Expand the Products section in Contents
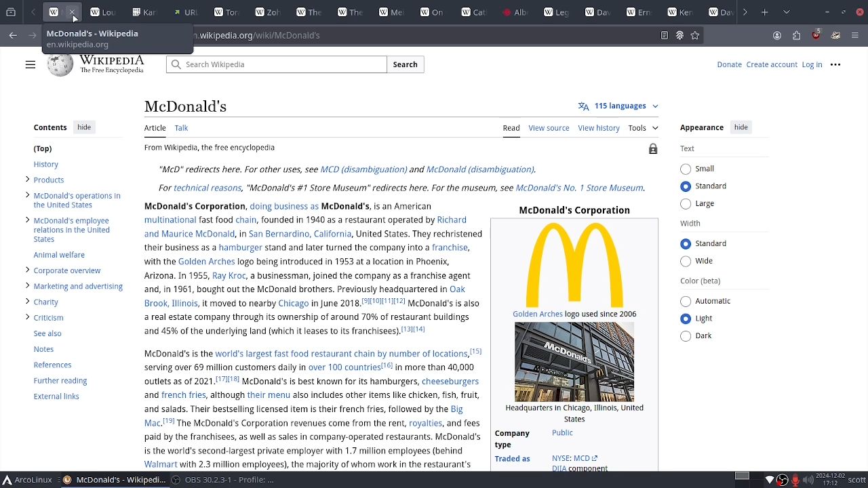 [27, 180]
